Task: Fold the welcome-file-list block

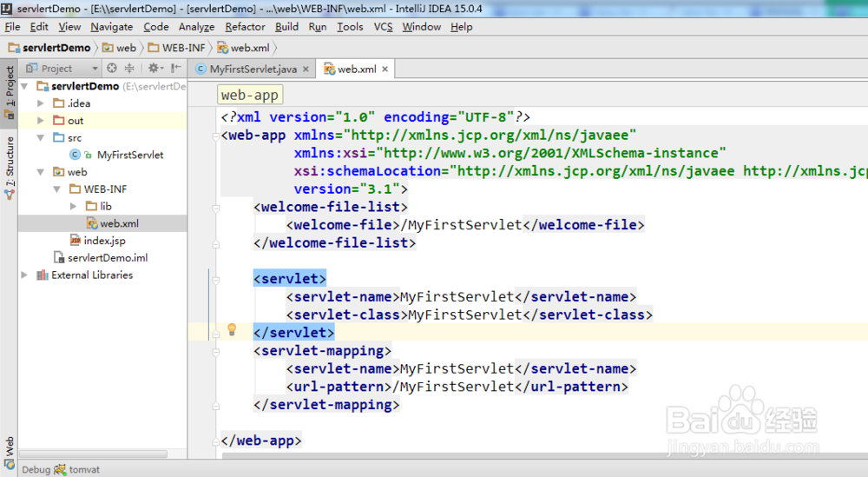Action: (216, 208)
